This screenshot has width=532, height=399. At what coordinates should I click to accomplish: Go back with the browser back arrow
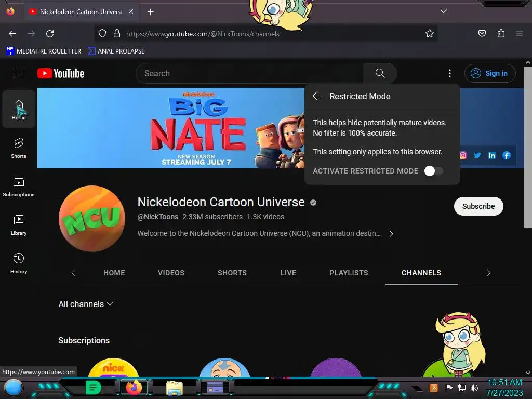click(12, 34)
